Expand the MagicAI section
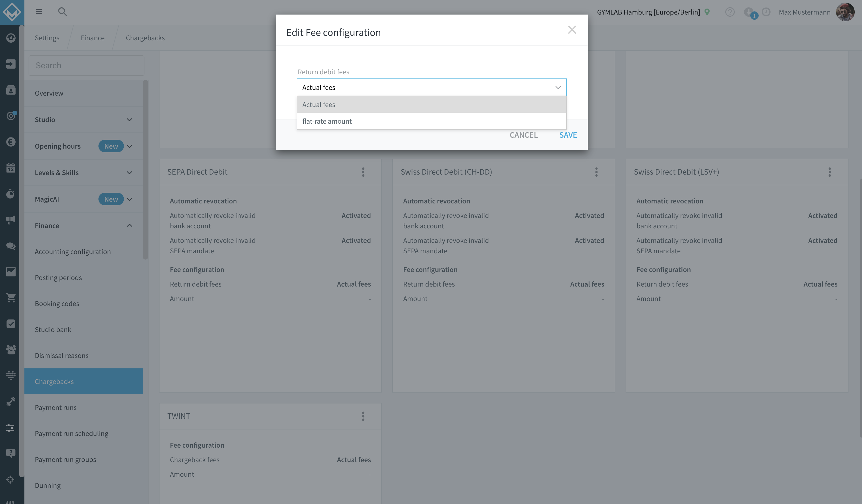Viewport: 862px width, 504px height. pos(83,199)
